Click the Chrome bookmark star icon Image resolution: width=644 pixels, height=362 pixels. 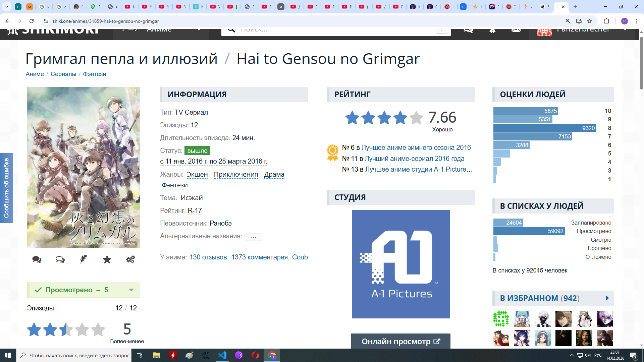click(590, 21)
